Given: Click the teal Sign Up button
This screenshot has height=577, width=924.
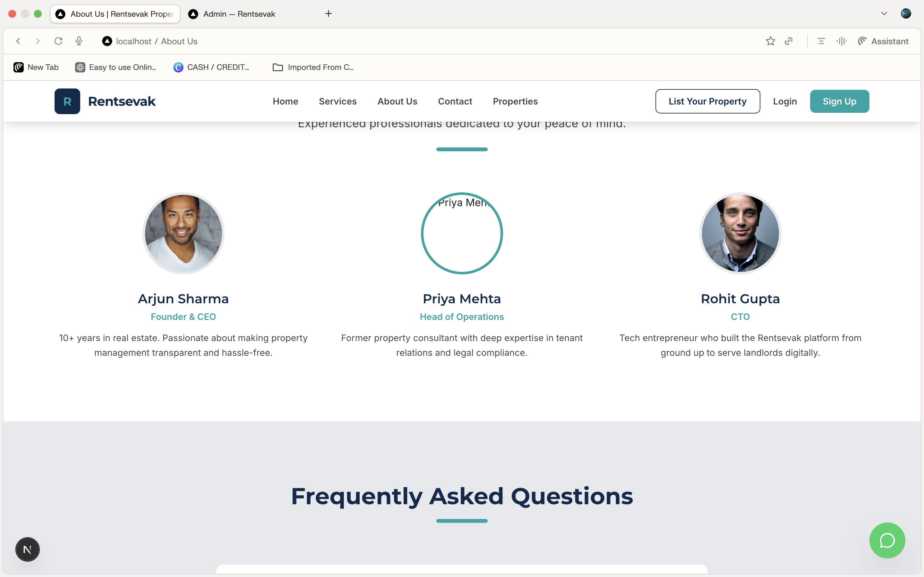Looking at the screenshot, I should click(839, 101).
